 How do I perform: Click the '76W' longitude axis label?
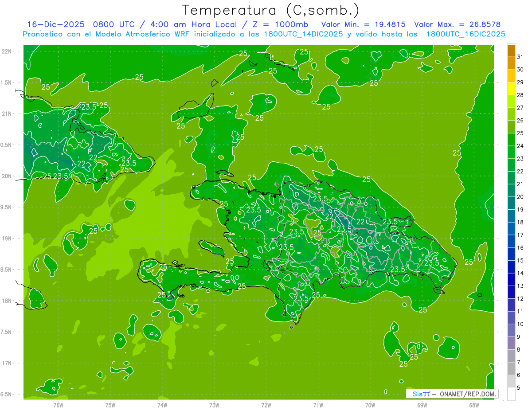click(58, 405)
